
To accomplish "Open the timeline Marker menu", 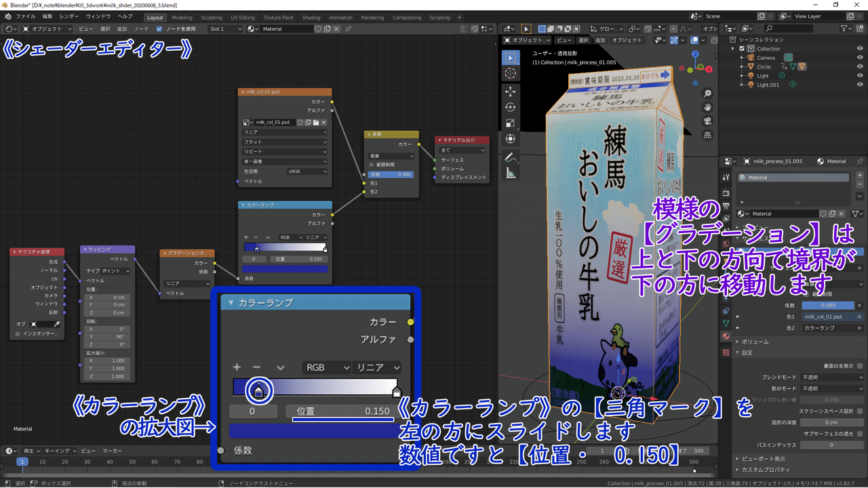I will click(113, 451).
